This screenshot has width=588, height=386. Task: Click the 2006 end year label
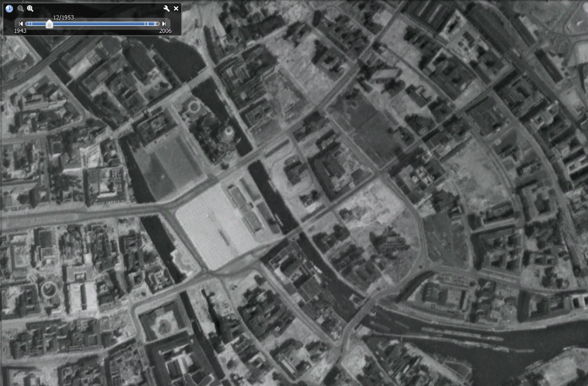tap(165, 31)
